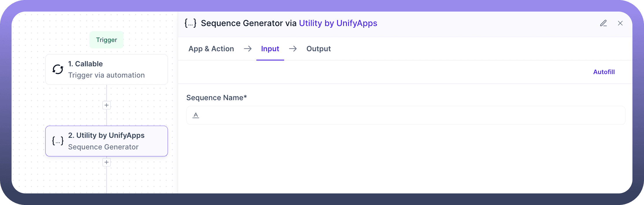The width and height of the screenshot is (644, 205).
Task: Open the Utility by UnifyApps header link
Action: coord(338,23)
